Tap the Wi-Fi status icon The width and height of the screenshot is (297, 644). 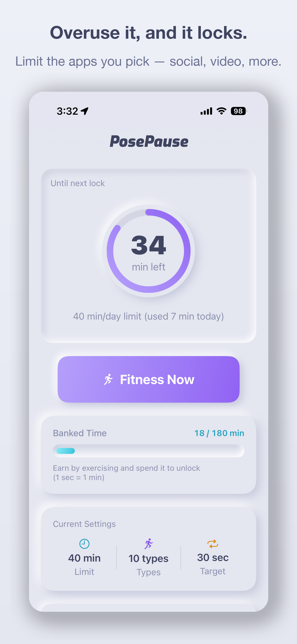tap(221, 111)
